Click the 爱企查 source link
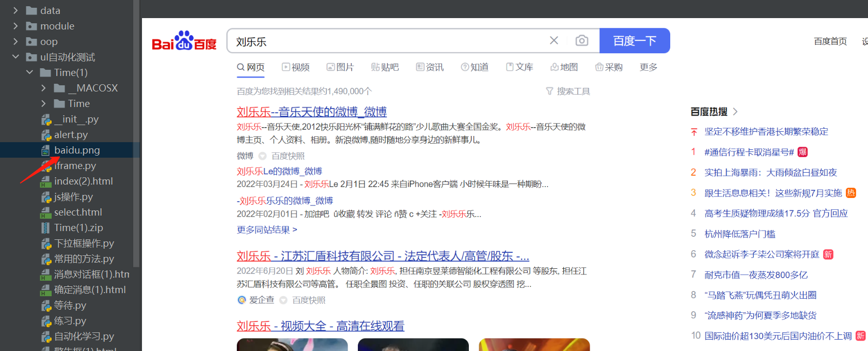868x351 pixels. point(256,300)
